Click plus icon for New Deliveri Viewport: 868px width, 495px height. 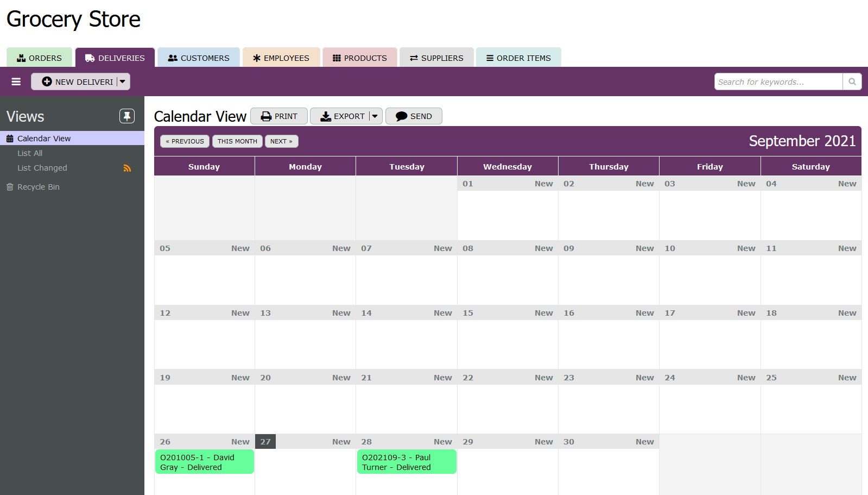(47, 82)
